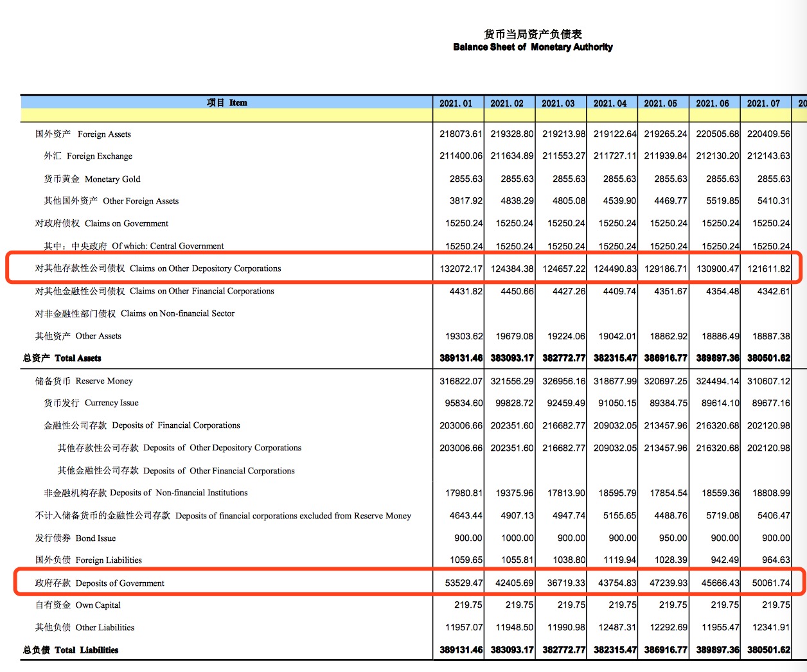The width and height of the screenshot is (807, 672).
Task: Select the "2021.04" column header
Action: click(x=610, y=103)
